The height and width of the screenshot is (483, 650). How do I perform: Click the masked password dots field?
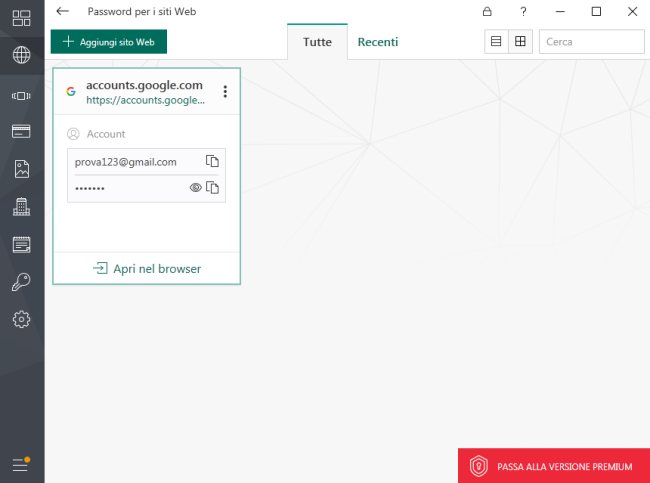90,189
